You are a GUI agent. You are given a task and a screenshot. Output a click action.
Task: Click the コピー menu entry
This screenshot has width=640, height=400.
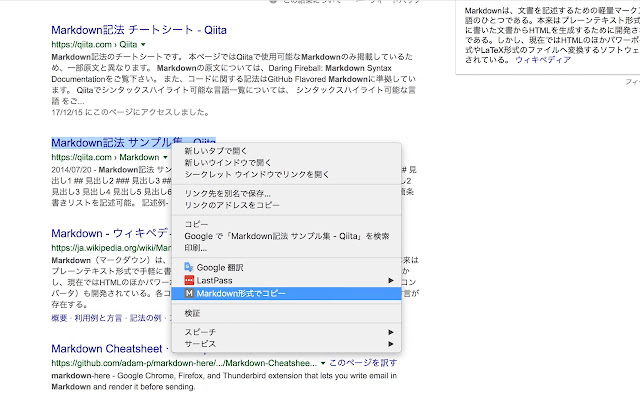coord(286,224)
